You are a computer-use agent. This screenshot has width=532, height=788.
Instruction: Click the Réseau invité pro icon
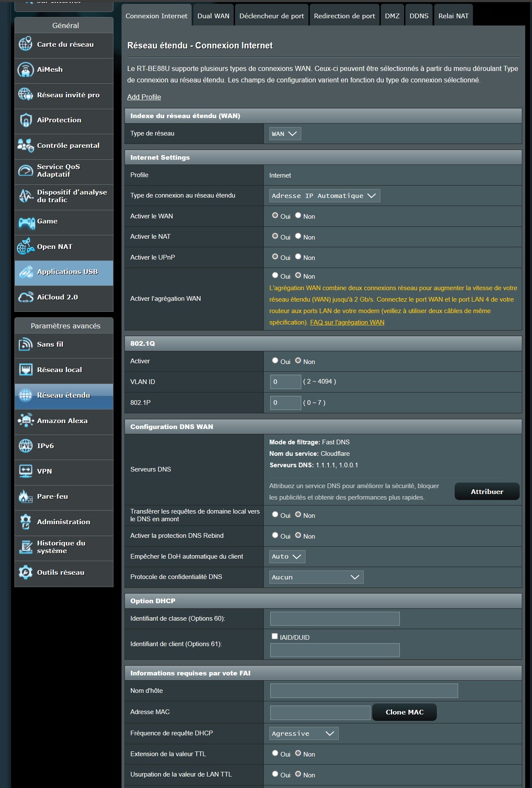(25, 95)
